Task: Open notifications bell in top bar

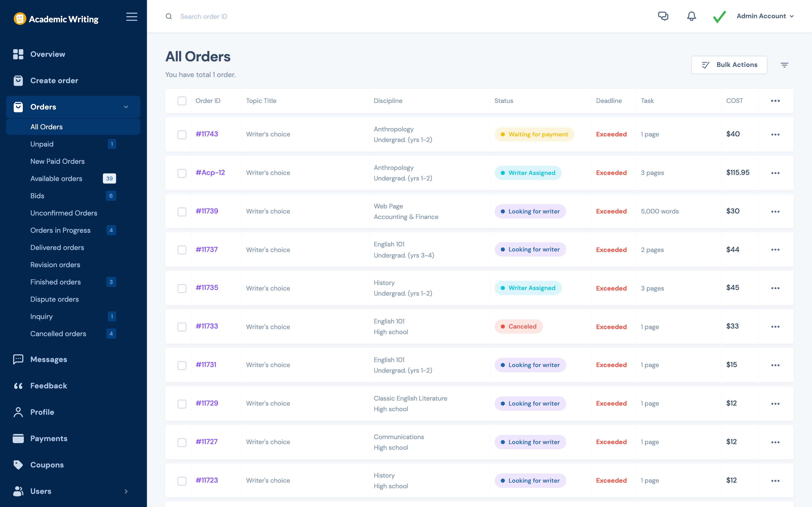Action: pyautogui.click(x=691, y=16)
